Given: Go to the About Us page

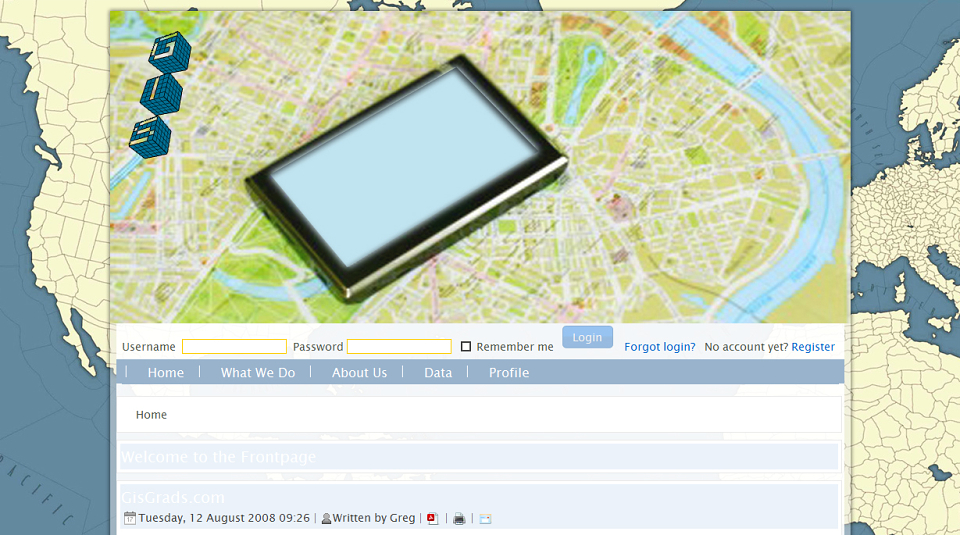Looking at the screenshot, I should click(x=359, y=372).
